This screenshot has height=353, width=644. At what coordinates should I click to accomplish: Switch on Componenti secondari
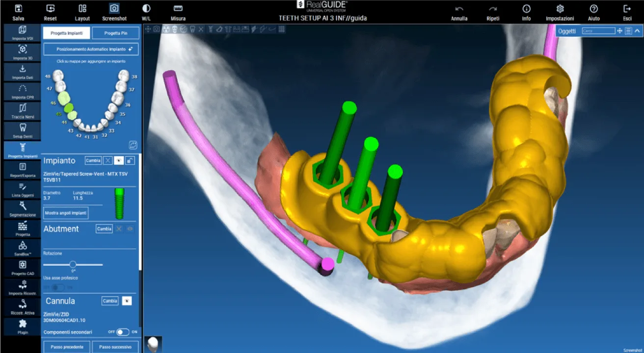point(122,332)
